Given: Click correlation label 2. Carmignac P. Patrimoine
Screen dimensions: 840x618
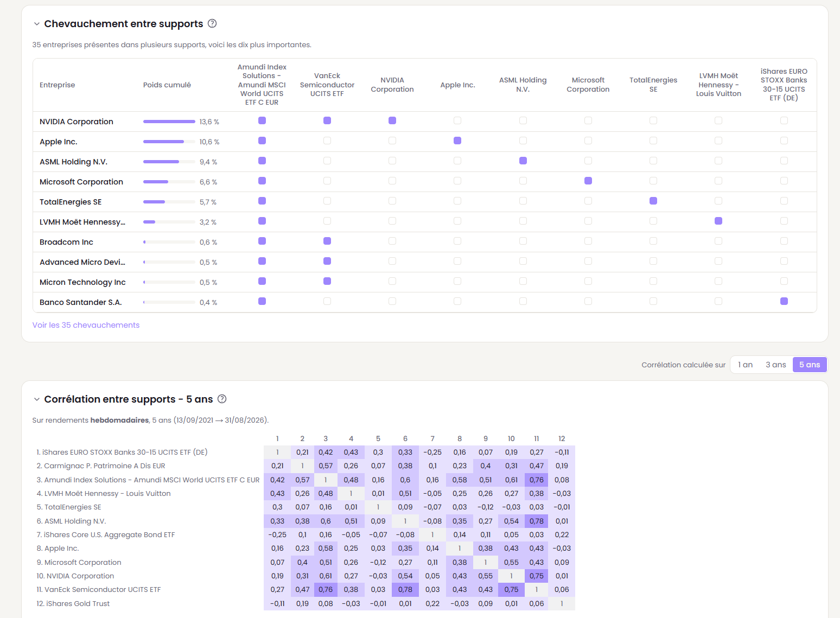Looking at the screenshot, I should point(101,466).
